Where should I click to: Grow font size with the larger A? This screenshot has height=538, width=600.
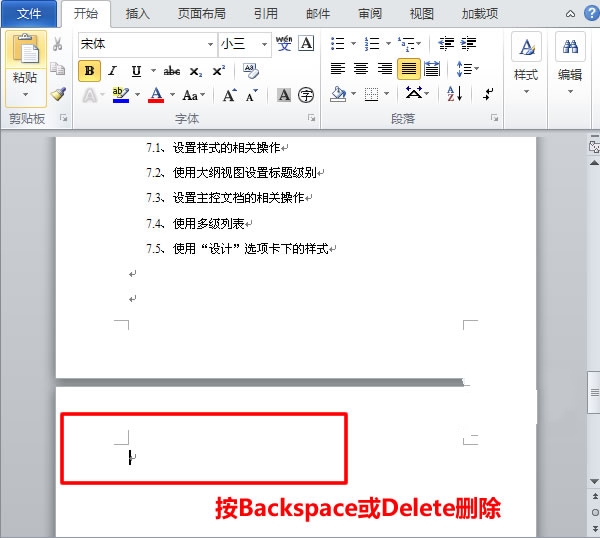(230, 95)
